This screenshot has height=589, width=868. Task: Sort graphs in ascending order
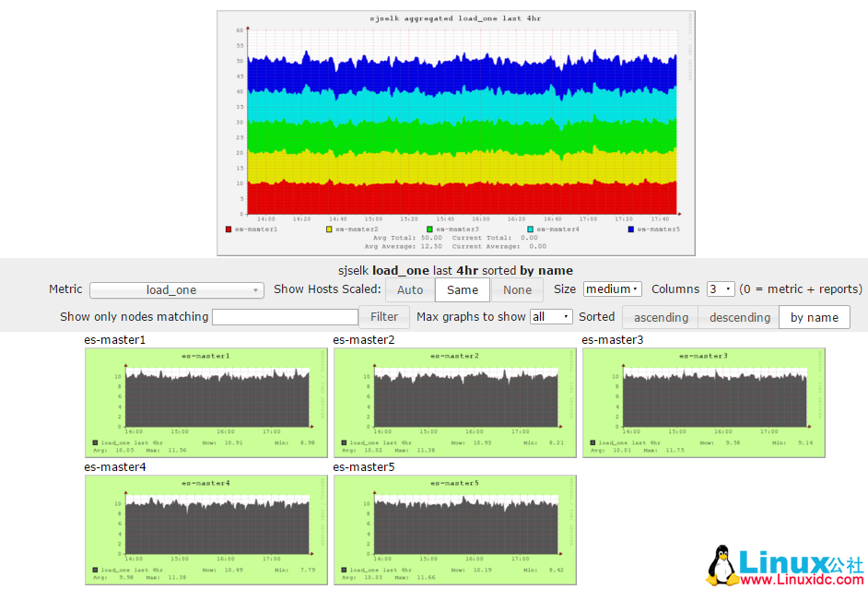point(661,317)
